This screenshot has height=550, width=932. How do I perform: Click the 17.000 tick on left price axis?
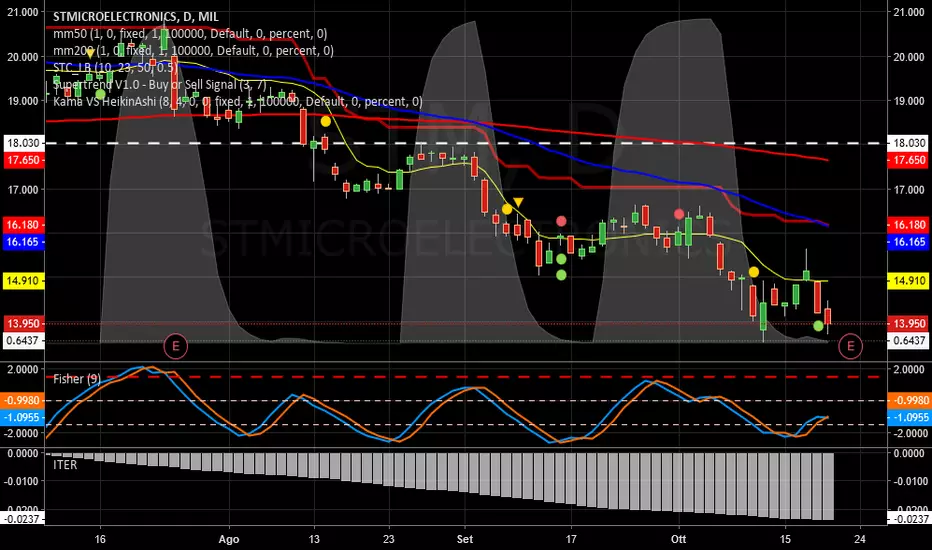coord(23,190)
